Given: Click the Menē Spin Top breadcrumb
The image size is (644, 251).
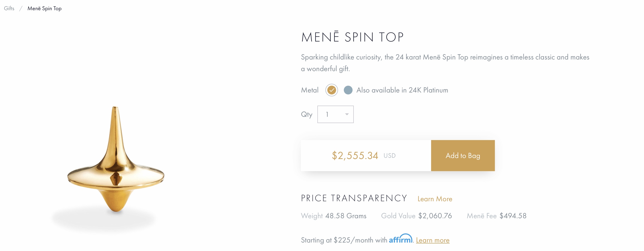Looking at the screenshot, I should 45,8.
